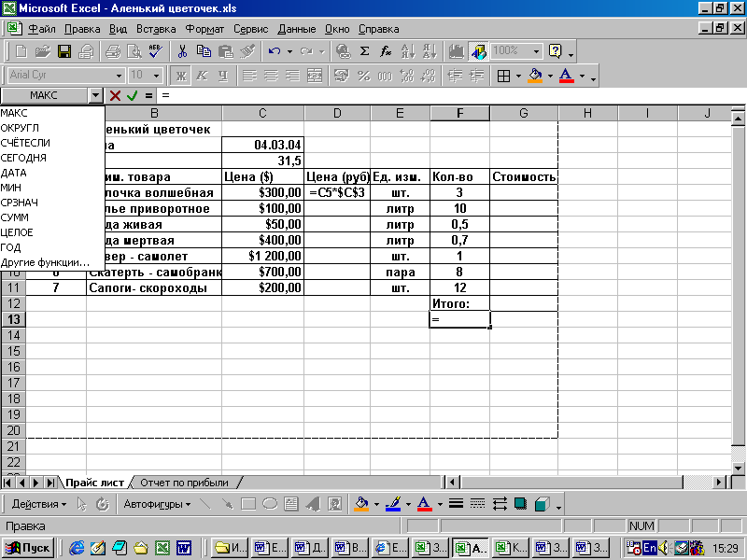
Task: Open the Вставка menu
Action: point(156,29)
